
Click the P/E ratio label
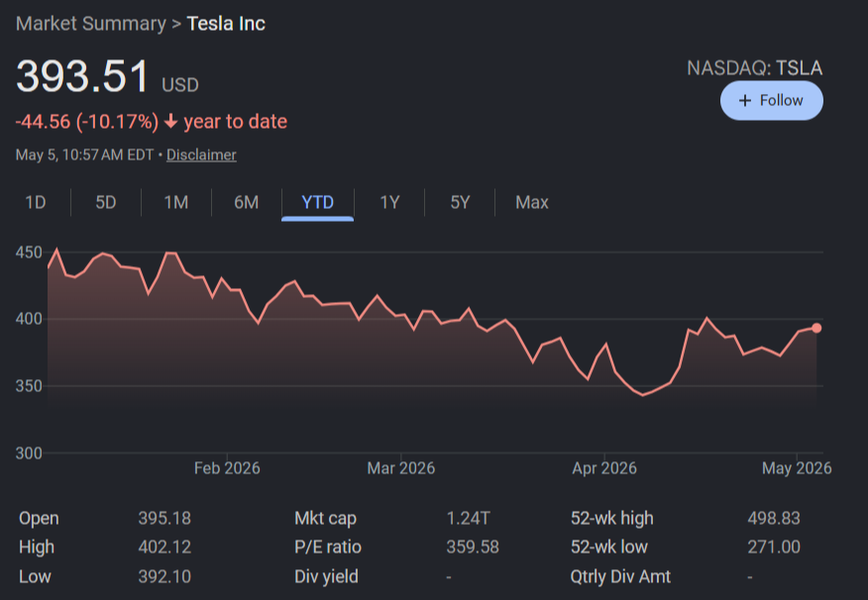(x=328, y=547)
